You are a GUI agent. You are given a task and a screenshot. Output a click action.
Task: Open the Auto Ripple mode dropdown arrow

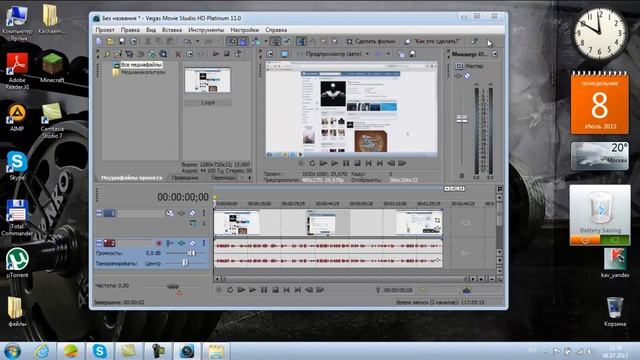point(266,41)
